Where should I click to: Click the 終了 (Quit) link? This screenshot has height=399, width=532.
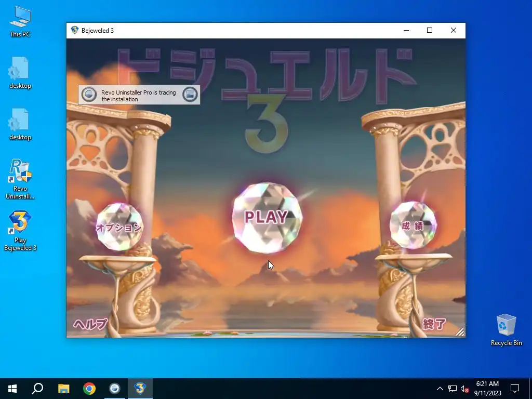point(434,324)
